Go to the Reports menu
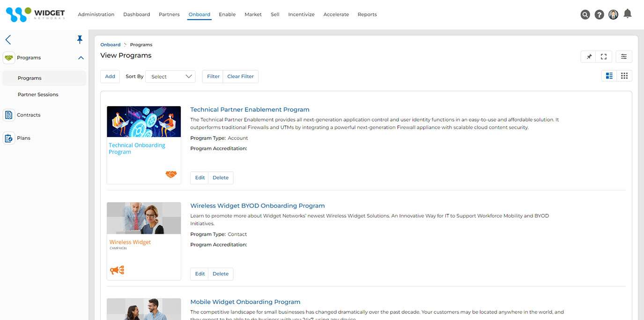This screenshot has height=320, width=644. coord(367,15)
